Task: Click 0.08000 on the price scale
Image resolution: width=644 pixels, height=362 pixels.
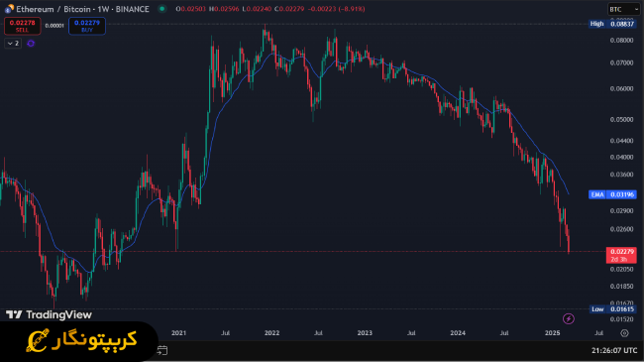Action: (621, 41)
